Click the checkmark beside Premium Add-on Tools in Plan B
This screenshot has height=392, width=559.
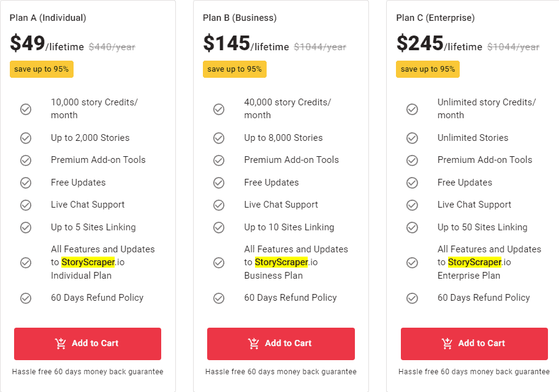(219, 160)
